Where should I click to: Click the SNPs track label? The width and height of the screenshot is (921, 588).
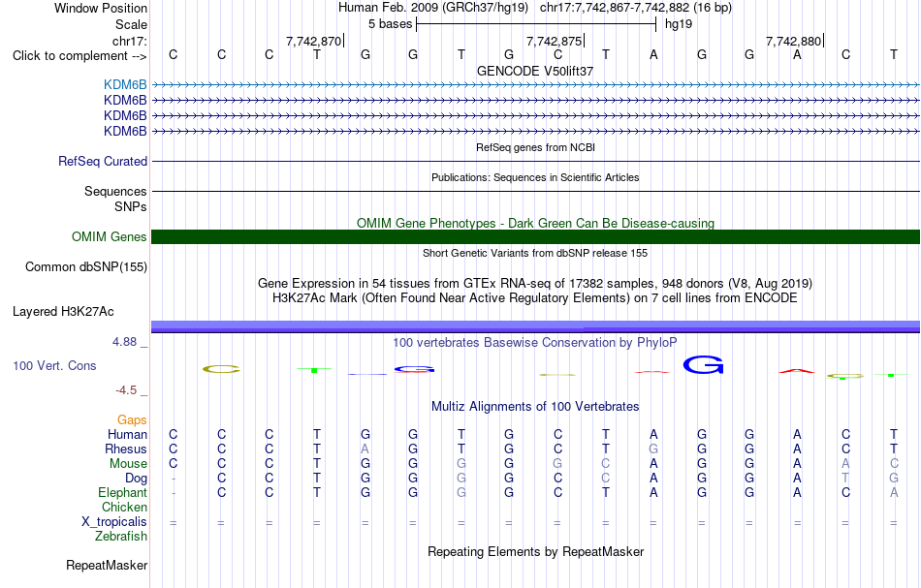tap(131, 206)
